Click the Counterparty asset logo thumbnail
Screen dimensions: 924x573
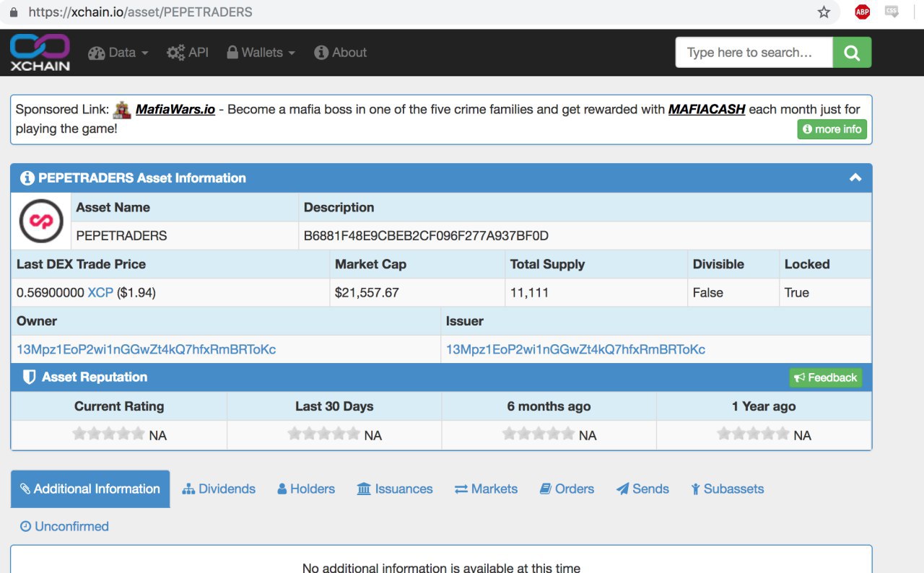coord(41,221)
